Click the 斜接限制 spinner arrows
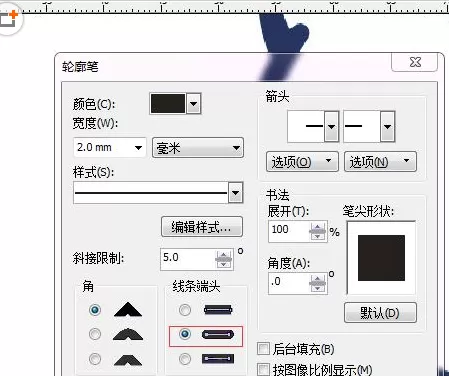449x376 pixels. (224, 259)
